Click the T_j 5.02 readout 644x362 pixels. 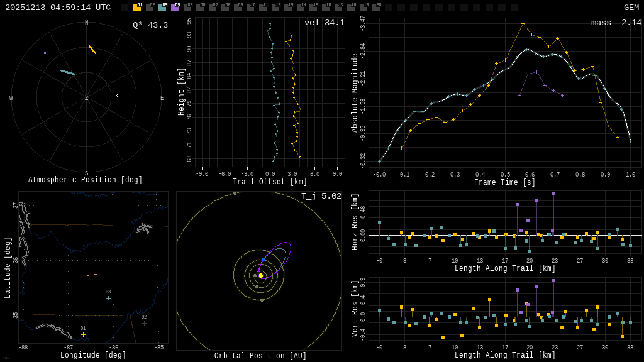(321, 197)
